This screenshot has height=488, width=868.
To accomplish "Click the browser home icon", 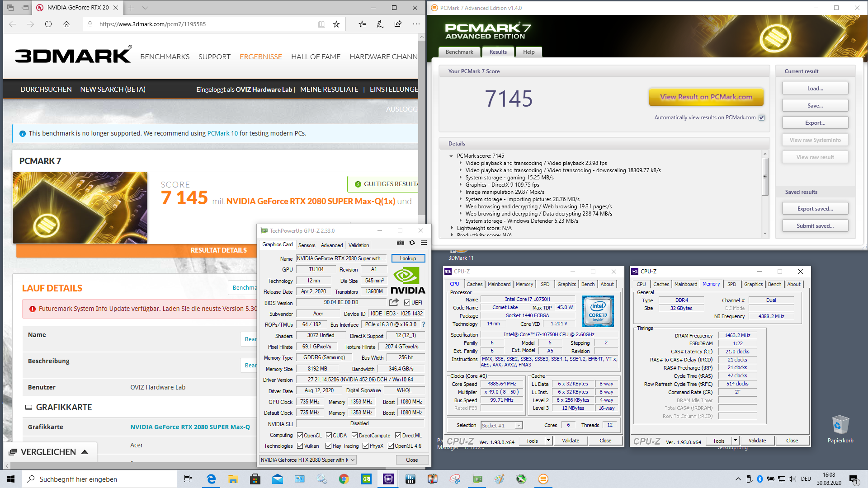I will (66, 24).
